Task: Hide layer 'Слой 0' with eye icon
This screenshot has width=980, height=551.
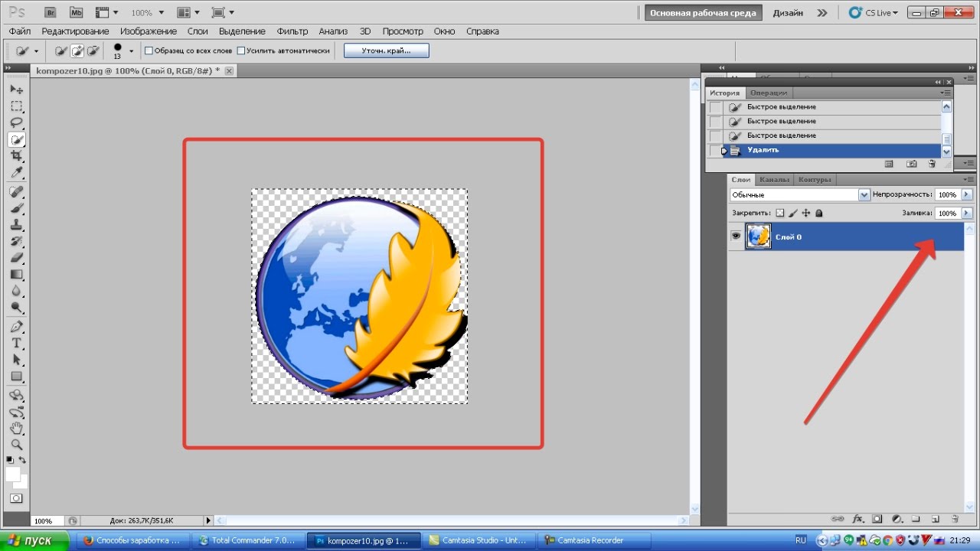Action: click(736, 236)
